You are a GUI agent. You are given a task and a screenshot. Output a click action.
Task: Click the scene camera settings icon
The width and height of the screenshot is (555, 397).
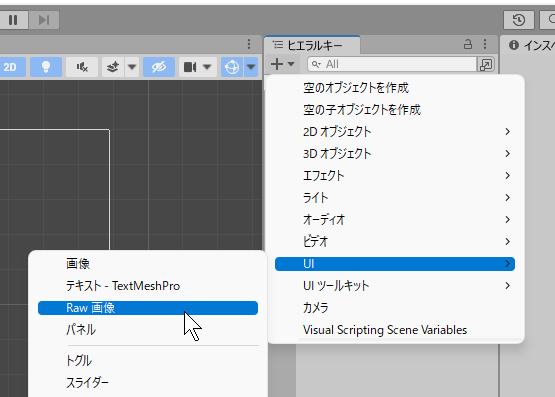coord(190,67)
